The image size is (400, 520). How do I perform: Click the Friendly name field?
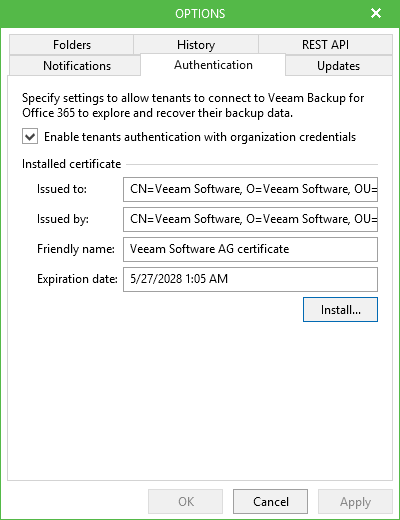coord(250,249)
